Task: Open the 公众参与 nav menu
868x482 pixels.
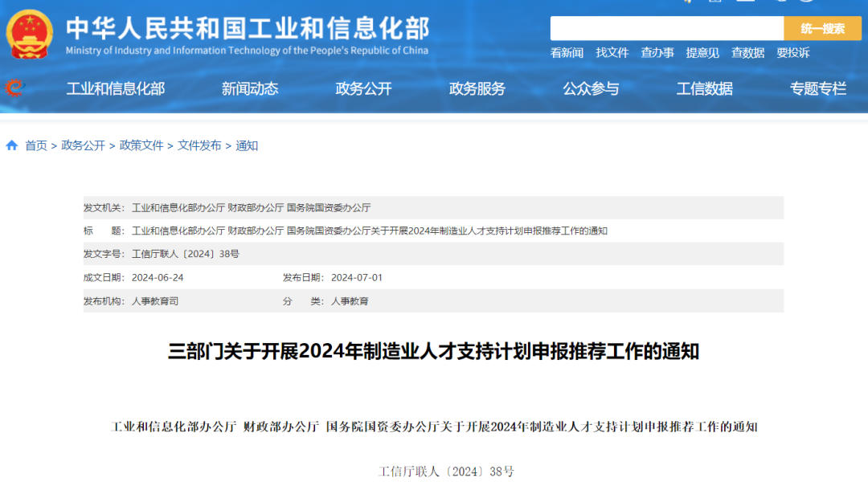Action: (591, 88)
